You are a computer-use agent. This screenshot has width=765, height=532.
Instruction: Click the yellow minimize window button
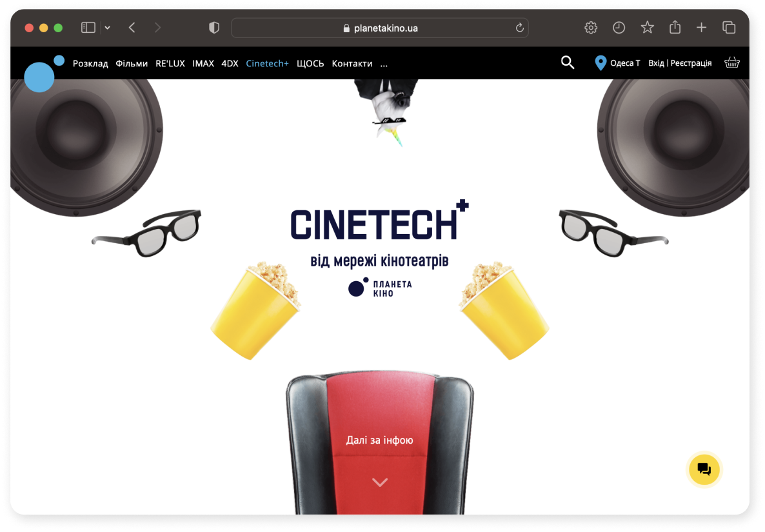coord(43,28)
